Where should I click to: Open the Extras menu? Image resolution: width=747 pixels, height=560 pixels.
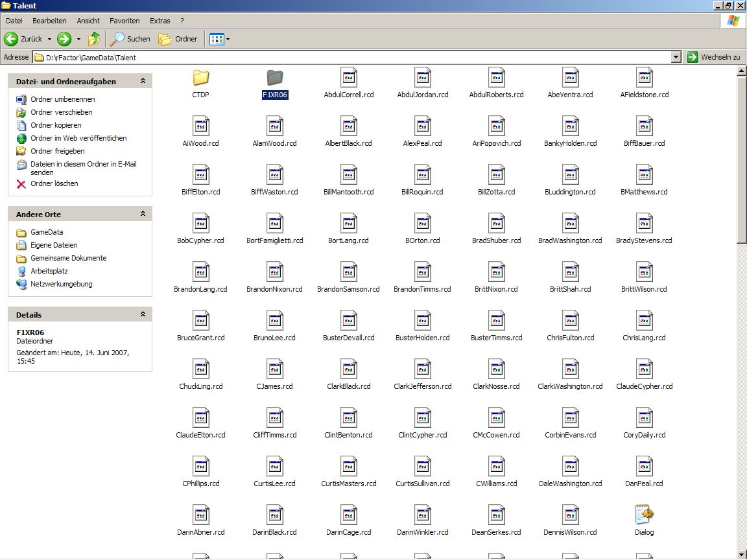pos(160,21)
